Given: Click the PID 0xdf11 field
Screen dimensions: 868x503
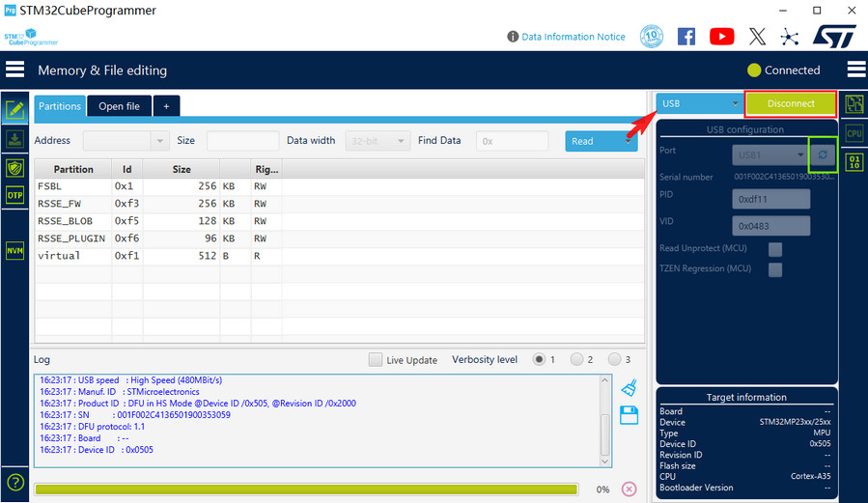Looking at the screenshot, I should [x=771, y=199].
